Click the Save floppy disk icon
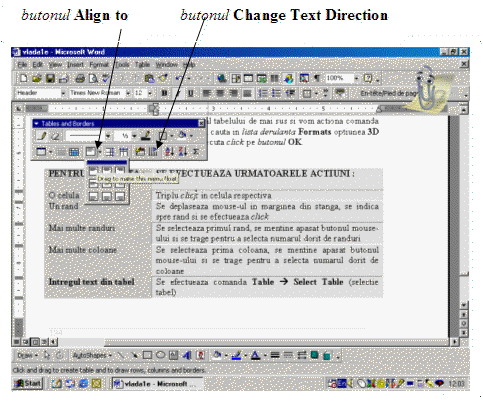 50,79
